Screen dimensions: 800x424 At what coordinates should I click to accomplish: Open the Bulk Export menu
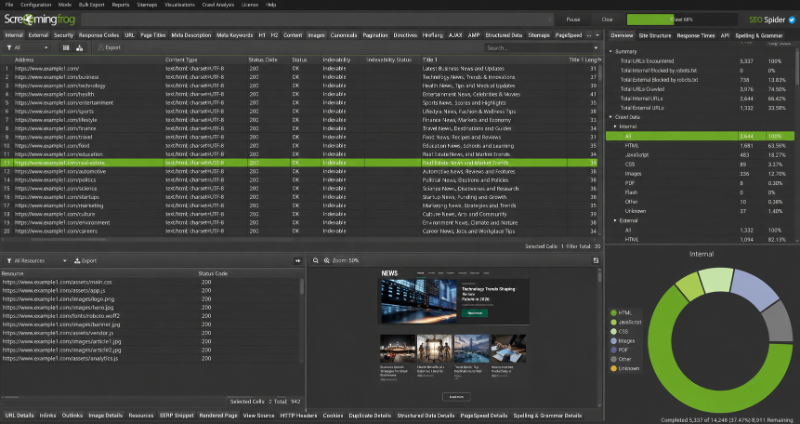tap(92, 5)
